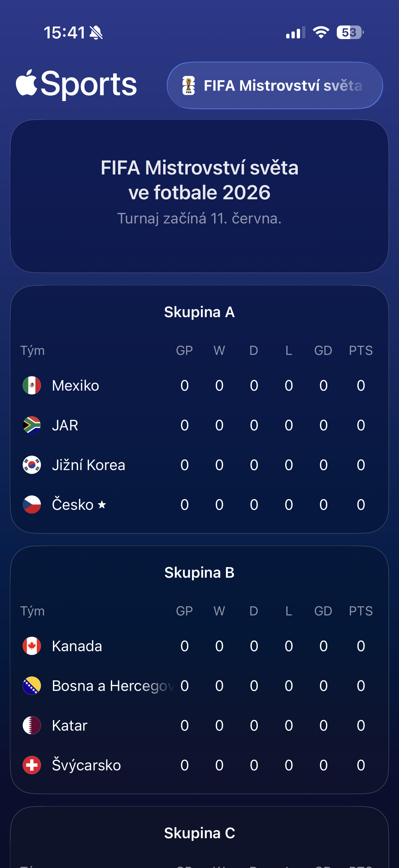Tap the Apple Sports logo

(76, 84)
